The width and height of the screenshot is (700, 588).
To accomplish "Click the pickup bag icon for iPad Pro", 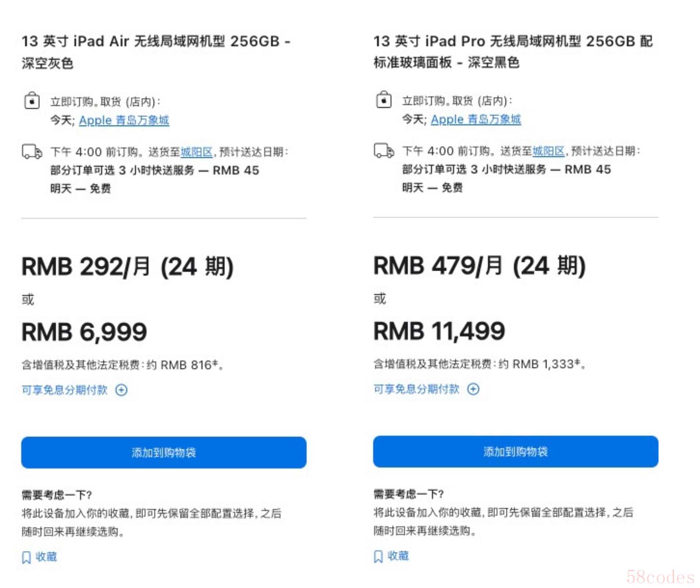I will [x=383, y=100].
